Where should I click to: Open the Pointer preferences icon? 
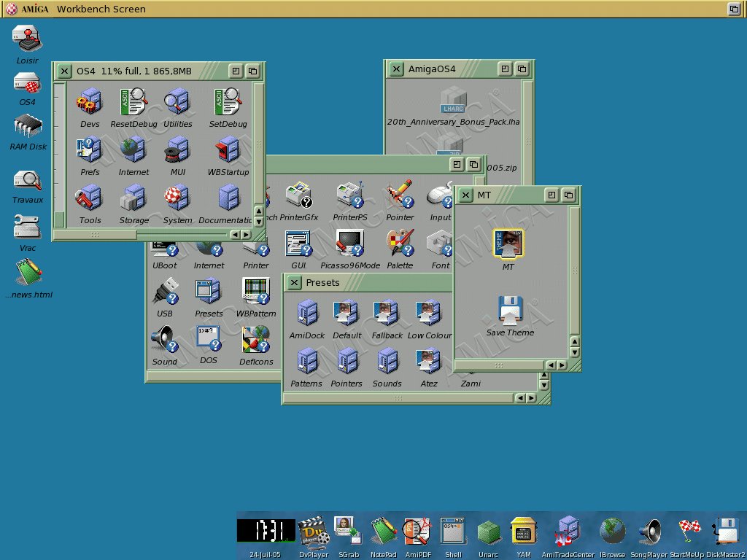(x=400, y=195)
